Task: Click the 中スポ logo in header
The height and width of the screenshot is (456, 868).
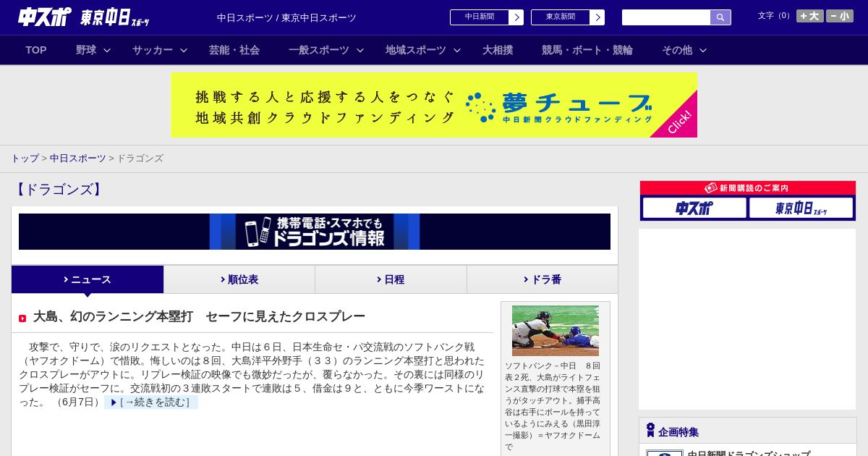Action: click(x=45, y=17)
